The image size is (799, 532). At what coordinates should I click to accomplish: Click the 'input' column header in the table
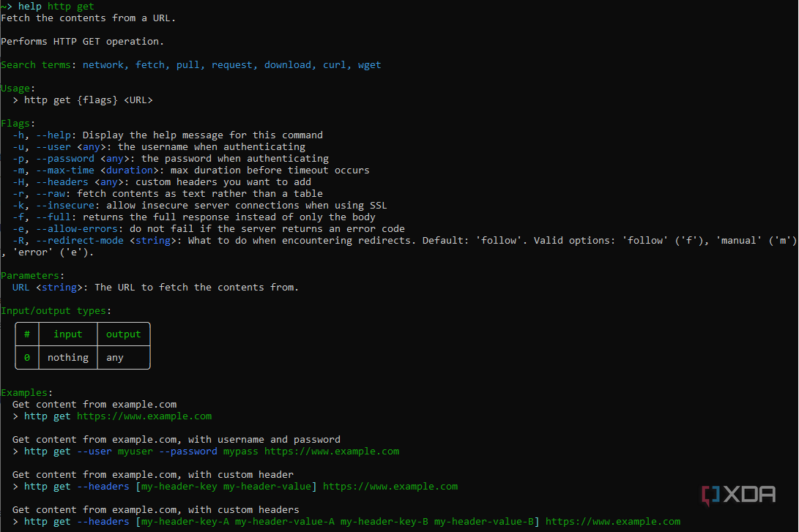tap(68, 334)
